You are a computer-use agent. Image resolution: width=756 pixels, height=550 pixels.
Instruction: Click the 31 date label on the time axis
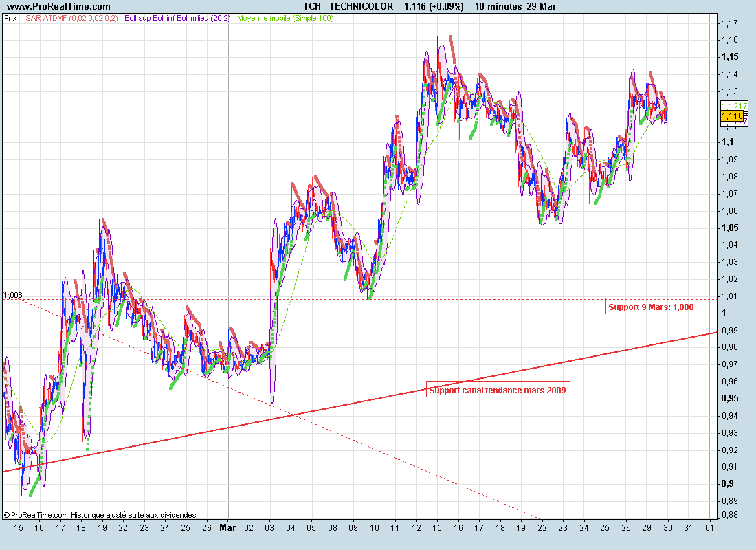tap(689, 528)
